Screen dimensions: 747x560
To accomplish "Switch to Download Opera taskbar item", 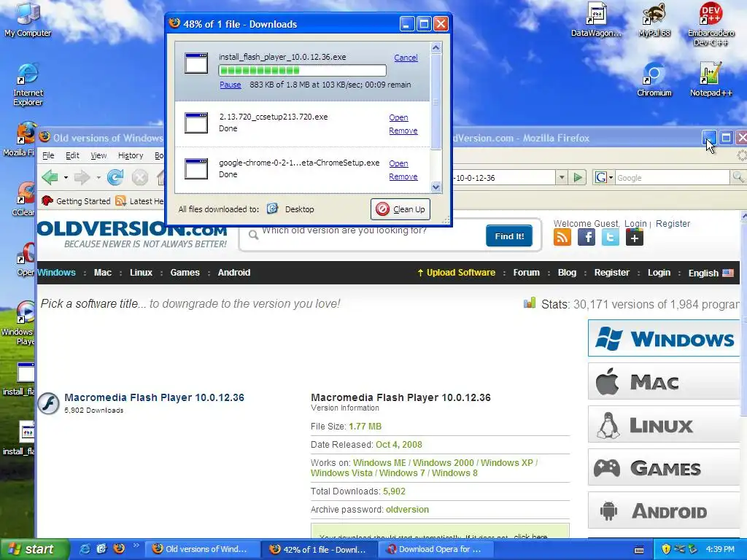I will [x=435, y=549].
